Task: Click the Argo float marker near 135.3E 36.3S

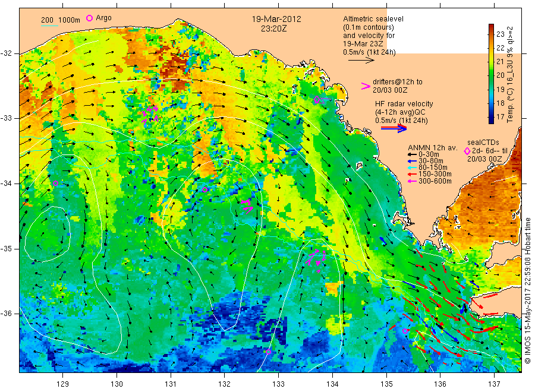Action: point(405,331)
